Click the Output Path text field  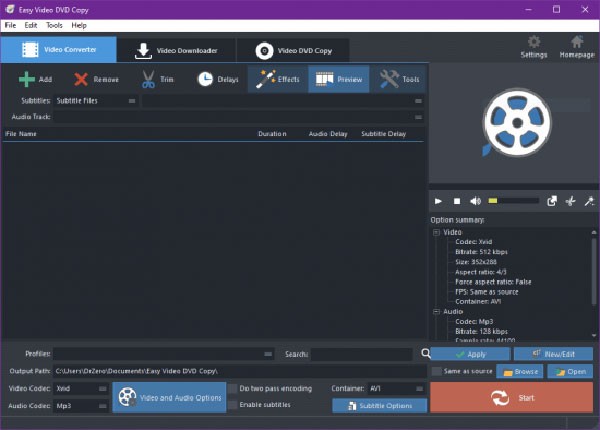240,371
